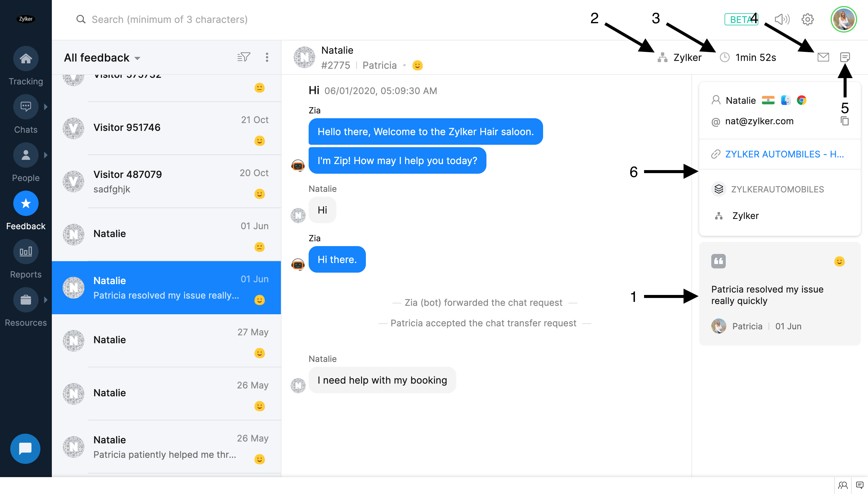This screenshot has height=494, width=868.
Task: Open the user profile avatar
Action: coord(844,19)
